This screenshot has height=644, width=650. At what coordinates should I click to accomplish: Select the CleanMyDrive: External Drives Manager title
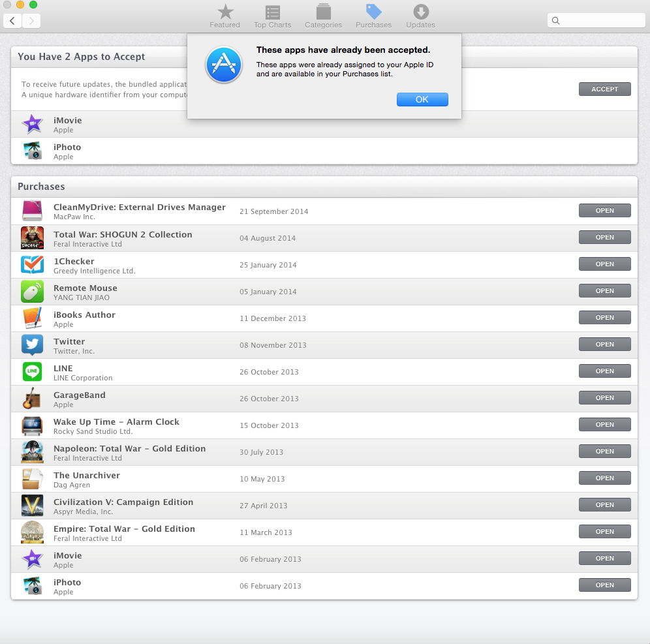coord(139,207)
